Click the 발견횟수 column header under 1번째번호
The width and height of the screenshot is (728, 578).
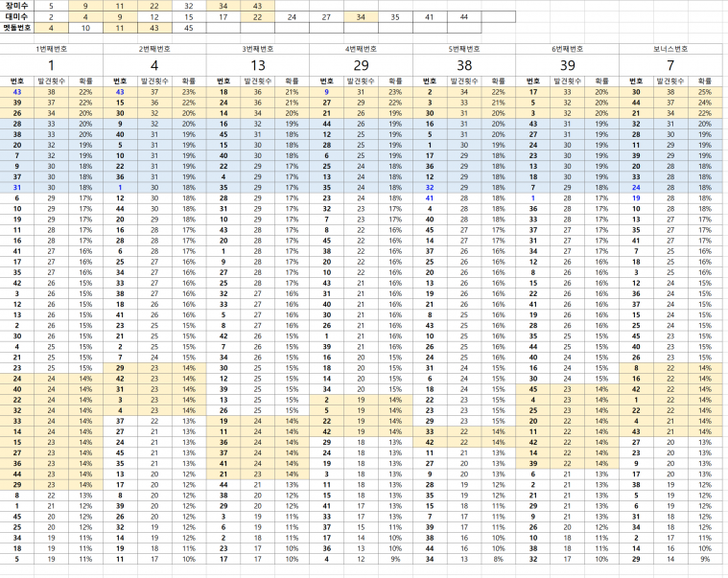point(51,81)
